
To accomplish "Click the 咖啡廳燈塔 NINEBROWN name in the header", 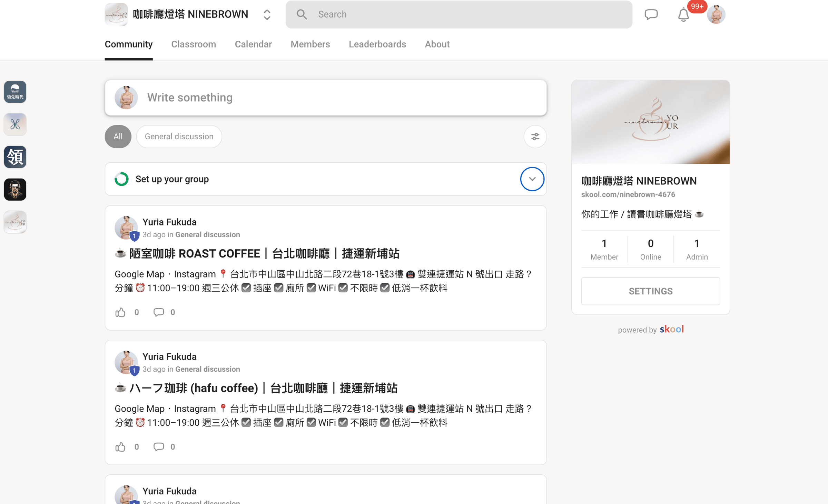I will tap(190, 14).
